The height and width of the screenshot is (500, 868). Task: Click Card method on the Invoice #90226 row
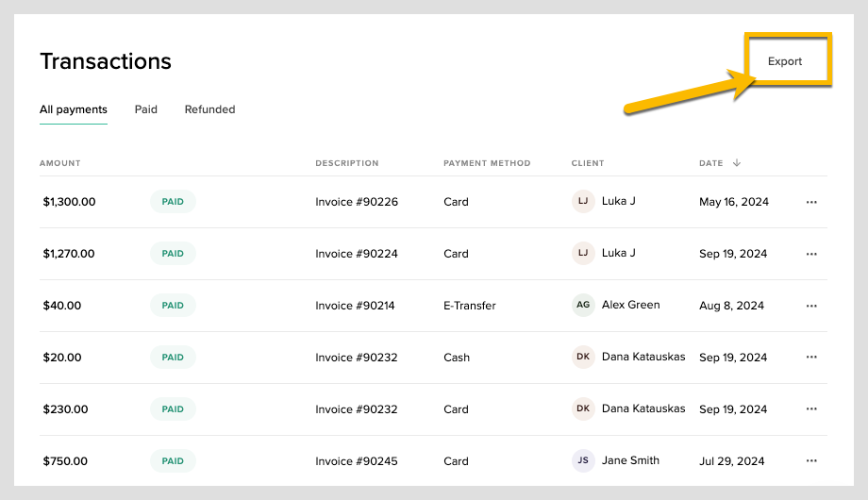[x=456, y=202]
